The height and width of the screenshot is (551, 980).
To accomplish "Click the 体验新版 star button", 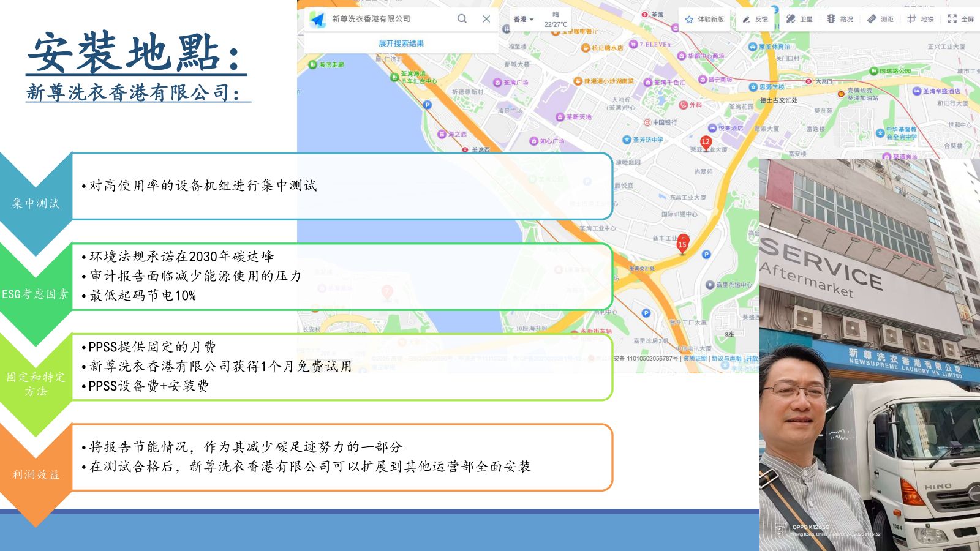I will [704, 20].
